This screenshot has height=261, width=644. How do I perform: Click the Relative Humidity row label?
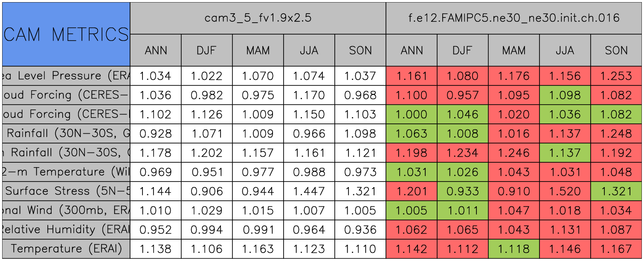coord(66,229)
